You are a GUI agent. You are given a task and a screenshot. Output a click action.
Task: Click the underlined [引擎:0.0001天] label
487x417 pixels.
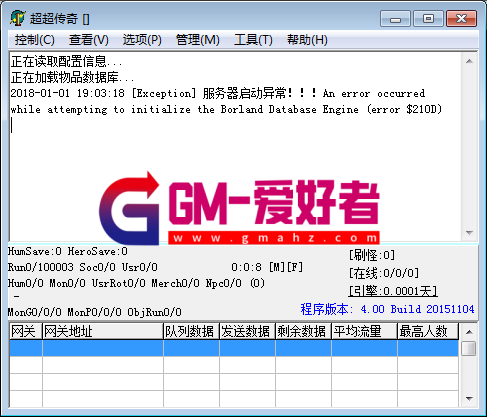[393, 291]
